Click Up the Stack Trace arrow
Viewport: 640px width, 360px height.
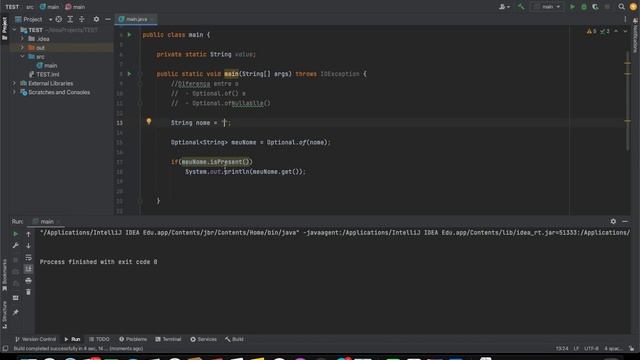pos(28,234)
